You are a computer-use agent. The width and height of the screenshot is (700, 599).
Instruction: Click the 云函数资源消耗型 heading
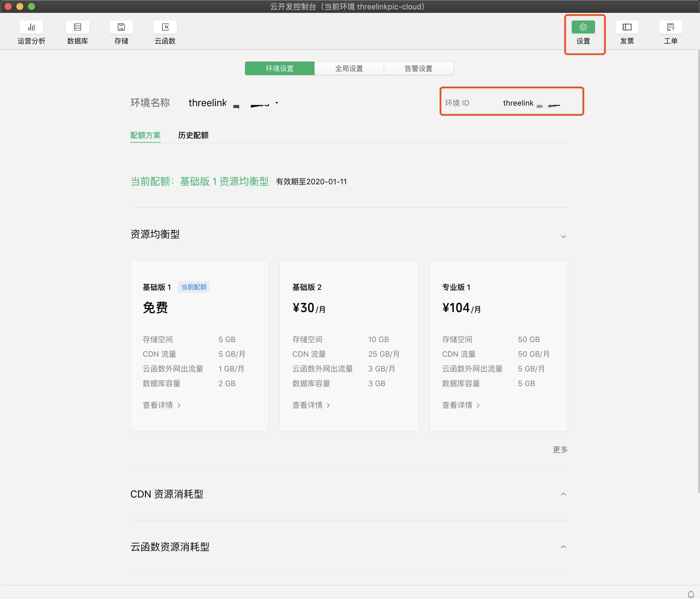tap(170, 547)
